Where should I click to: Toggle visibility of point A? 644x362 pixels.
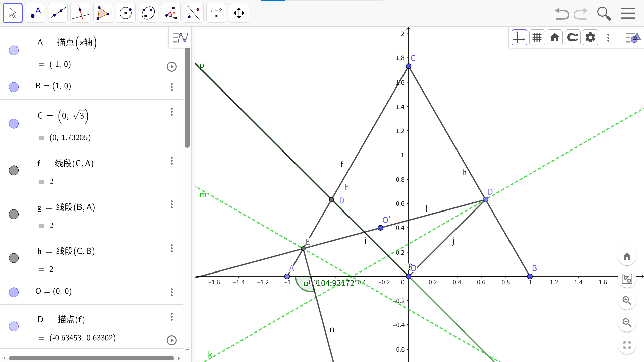pos(14,50)
